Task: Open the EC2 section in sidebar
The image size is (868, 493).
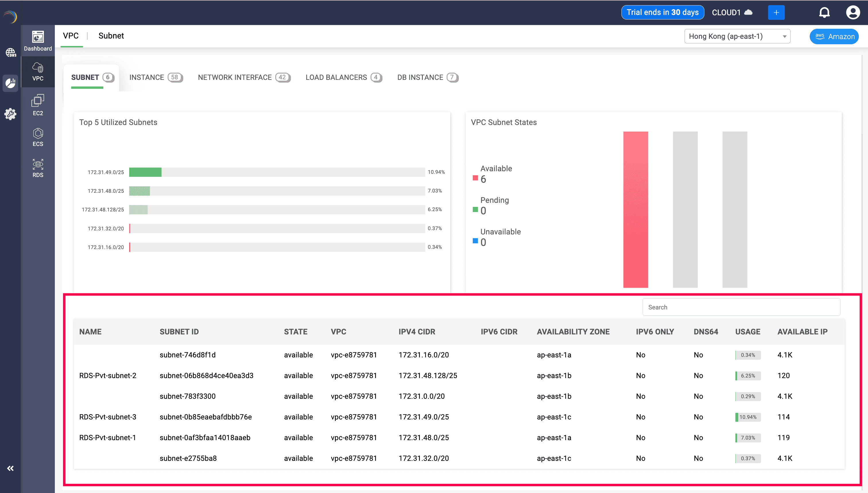Action: tap(38, 104)
